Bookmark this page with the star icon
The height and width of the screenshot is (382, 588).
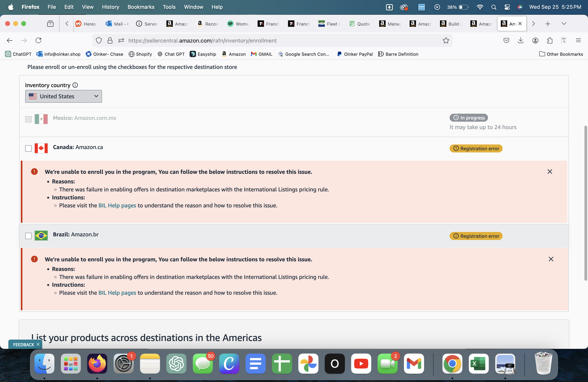tap(446, 41)
